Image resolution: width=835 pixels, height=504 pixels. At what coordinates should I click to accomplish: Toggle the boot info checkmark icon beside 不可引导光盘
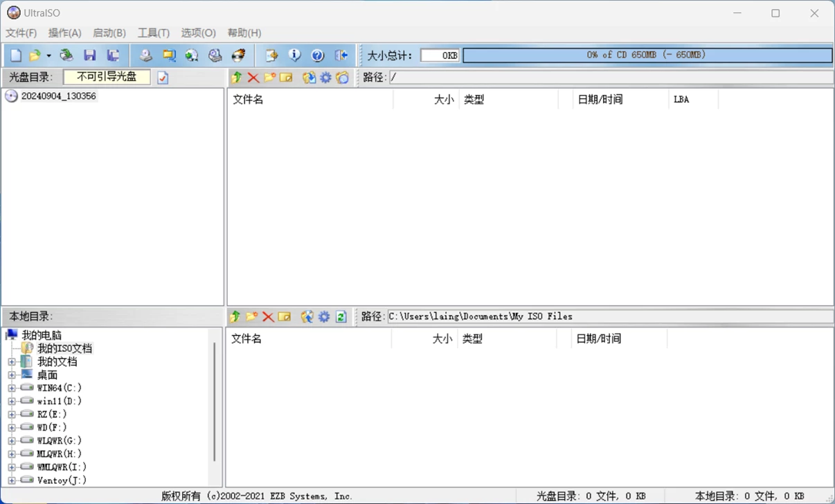click(x=163, y=78)
